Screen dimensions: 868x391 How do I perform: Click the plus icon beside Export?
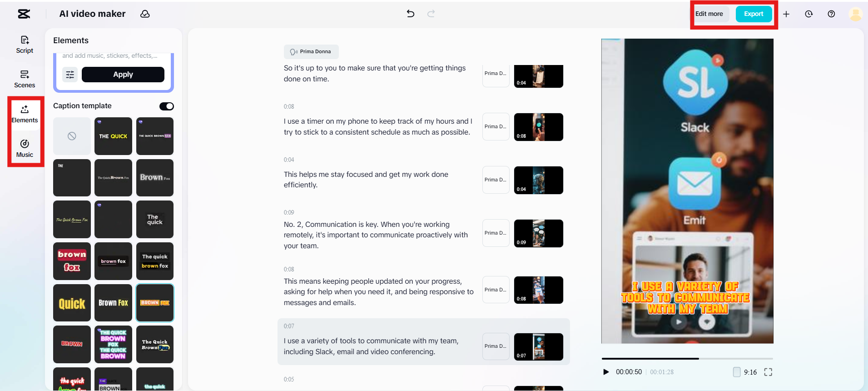pyautogui.click(x=786, y=14)
